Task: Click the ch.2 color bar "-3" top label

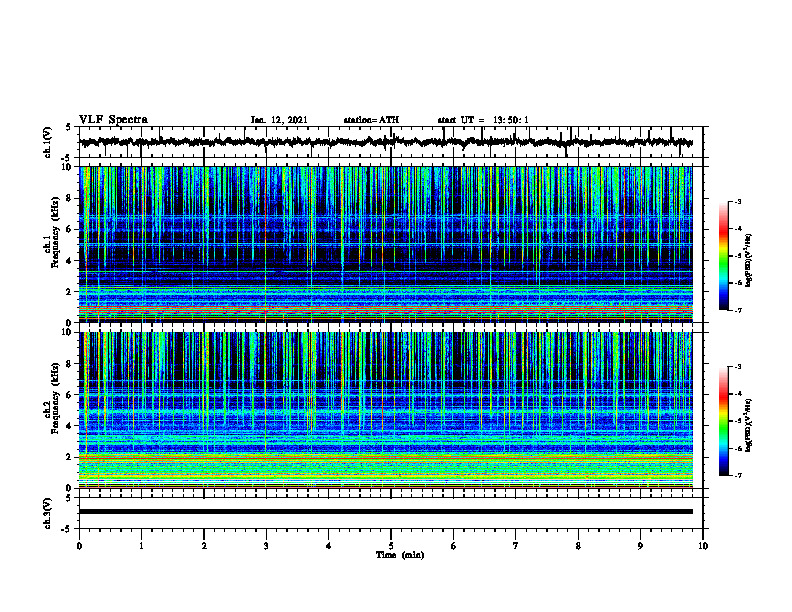Action: click(738, 367)
